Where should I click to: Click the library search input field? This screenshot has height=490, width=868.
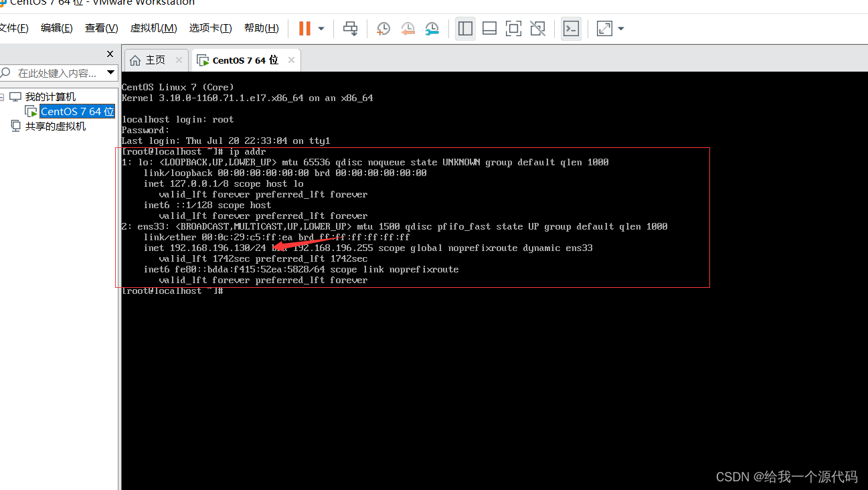(x=59, y=73)
